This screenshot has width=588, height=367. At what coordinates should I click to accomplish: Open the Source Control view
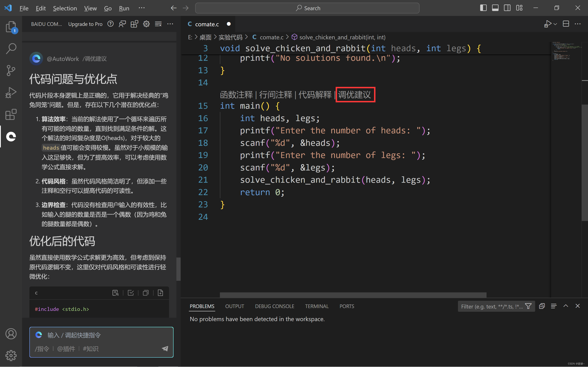pyautogui.click(x=11, y=71)
